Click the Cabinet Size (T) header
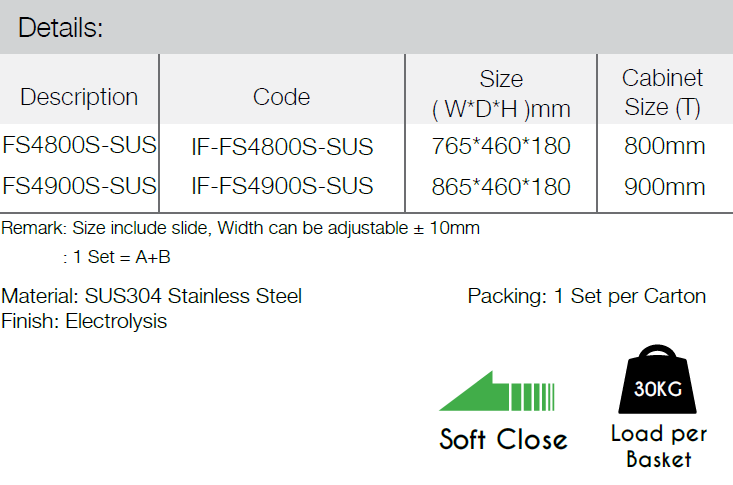The width and height of the screenshot is (733, 485). pyautogui.click(x=662, y=92)
